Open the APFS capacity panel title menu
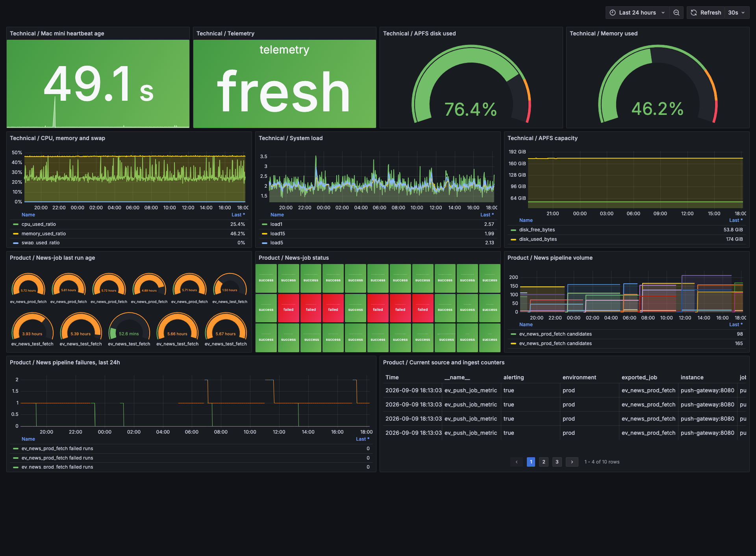 pyautogui.click(x=543, y=138)
